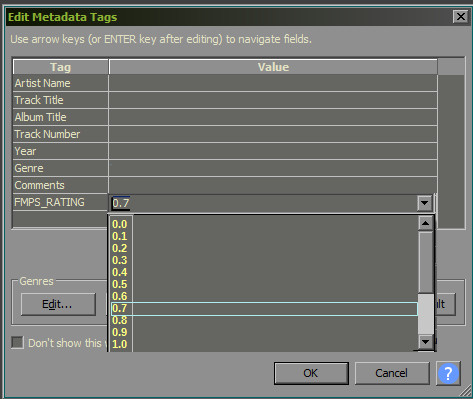This screenshot has height=399, width=473.
Task: Open the blue question mark help button
Action: [x=448, y=373]
